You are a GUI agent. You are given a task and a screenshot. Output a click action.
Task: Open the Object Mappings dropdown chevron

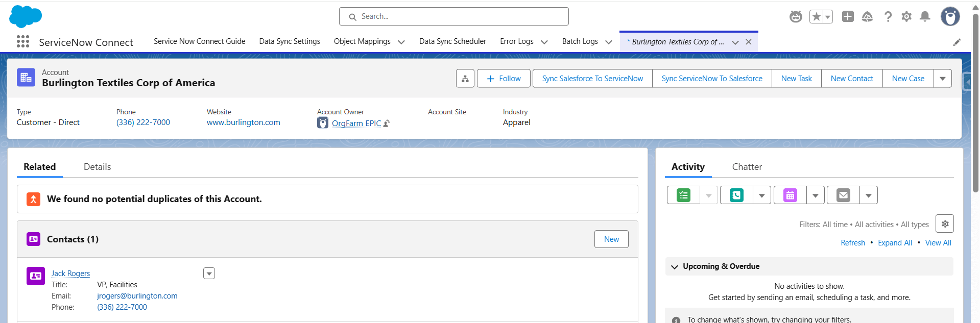click(401, 42)
